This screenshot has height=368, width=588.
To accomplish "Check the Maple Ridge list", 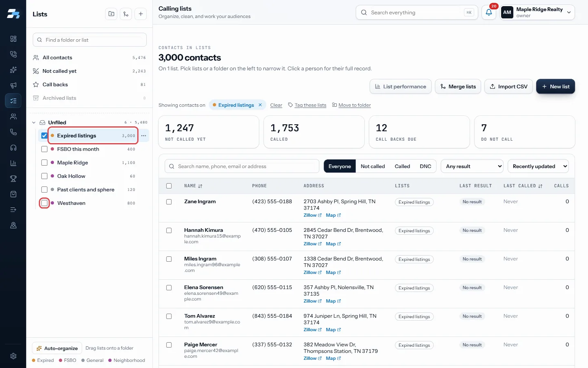I will coord(44,163).
